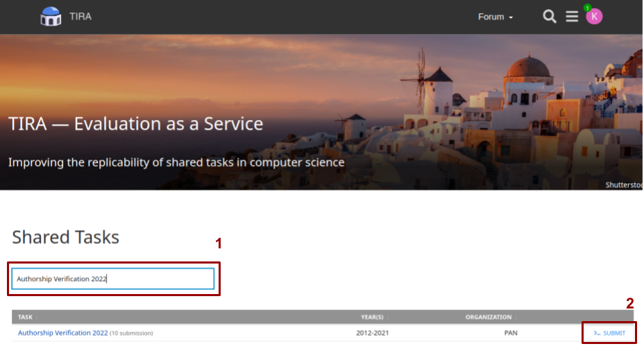Click the 10 submission count text

[131, 334]
